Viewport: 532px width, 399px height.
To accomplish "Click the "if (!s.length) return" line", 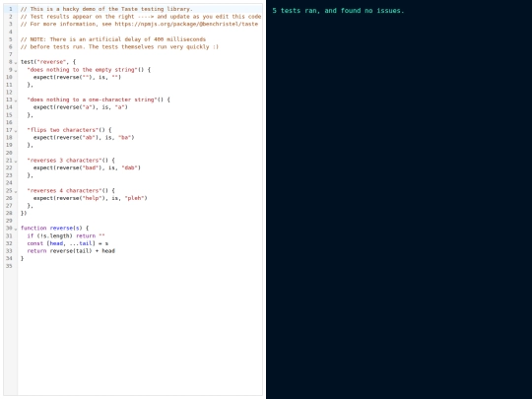I will click(x=66, y=235).
